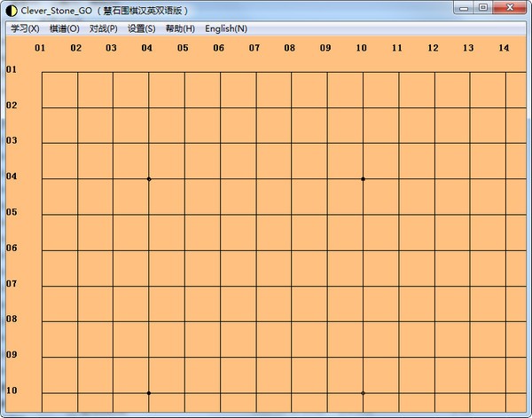The width and height of the screenshot is (532, 418).
Task: Open the 学习(X) menu
Action: tap(25, 29)
